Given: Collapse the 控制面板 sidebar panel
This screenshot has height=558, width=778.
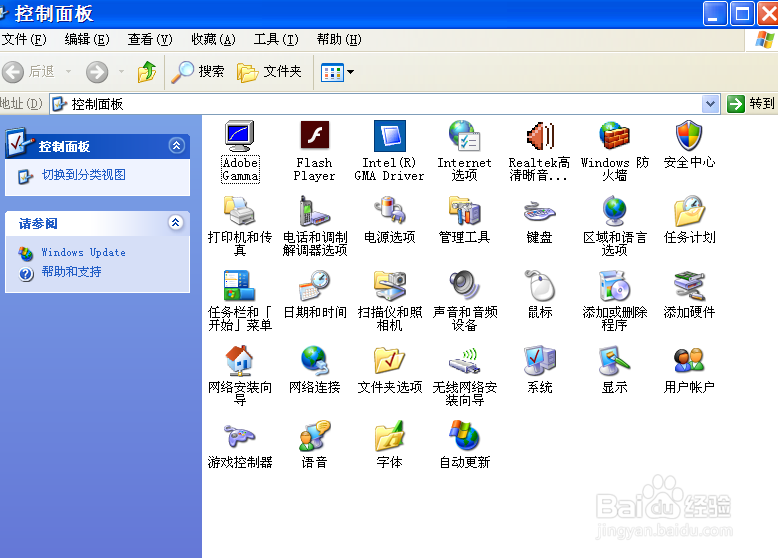Looking at the screenshot, I should click(177, 145).
